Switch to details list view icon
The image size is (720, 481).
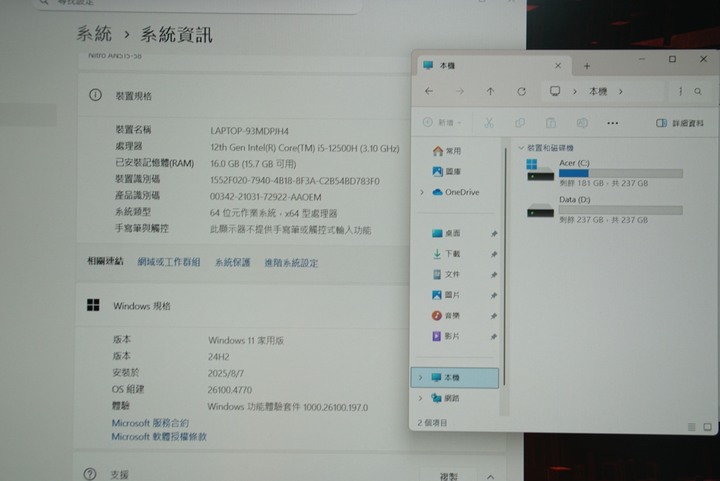point(692,427)
